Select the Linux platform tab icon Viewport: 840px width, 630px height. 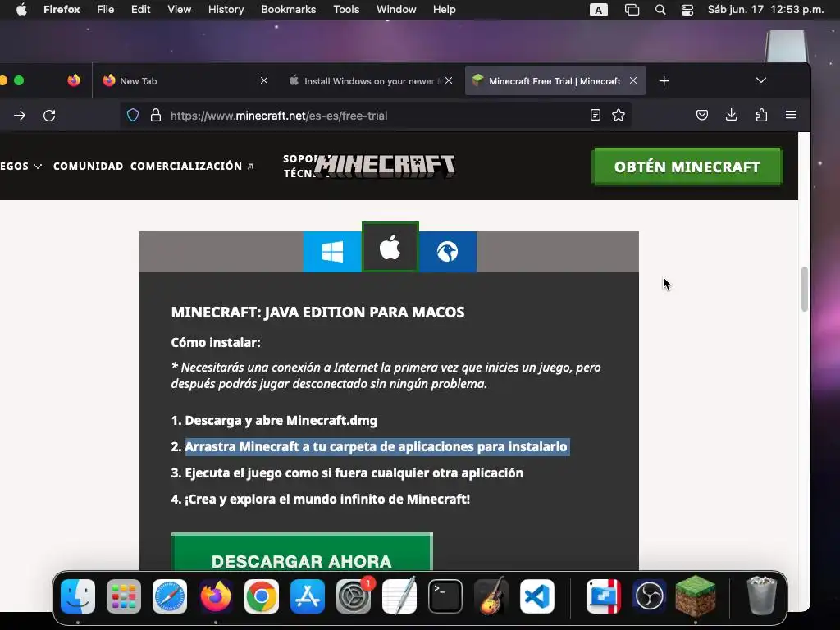coord(447,252)
